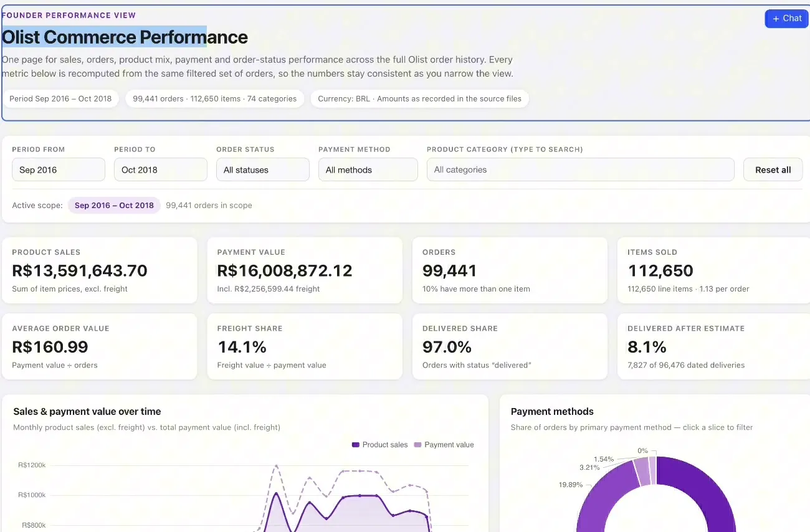810x532 pixels.
Task: Click the 0% donut label
Action: point(642,450)
